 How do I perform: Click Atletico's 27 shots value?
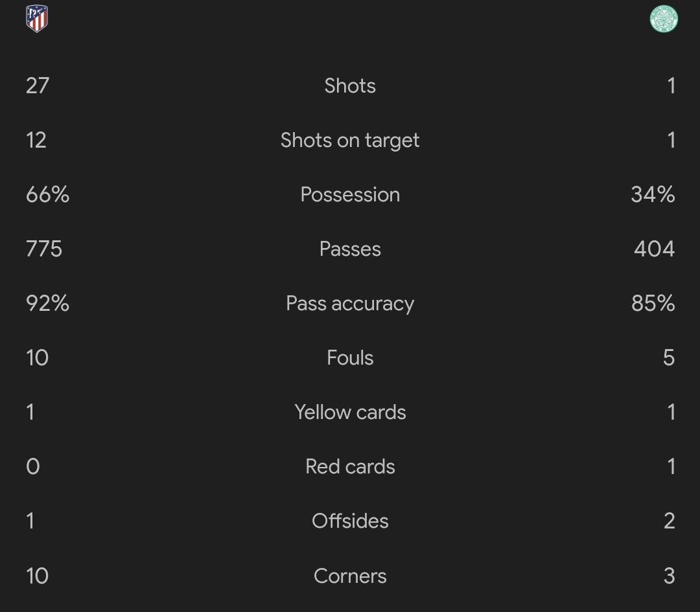pos(38,85)
